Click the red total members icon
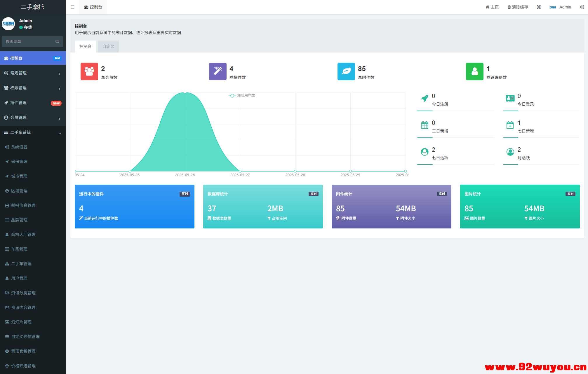The height and width of the screenshot is (374, 588). [89, 71]
